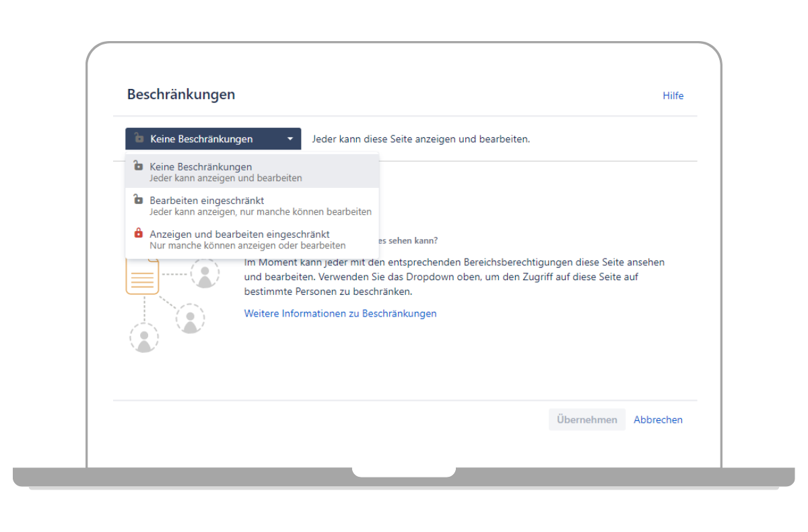
Task: Click the text 'Jeder kann diese Seite anzeigen und bearbeiten'
Action: click(421, 139)
